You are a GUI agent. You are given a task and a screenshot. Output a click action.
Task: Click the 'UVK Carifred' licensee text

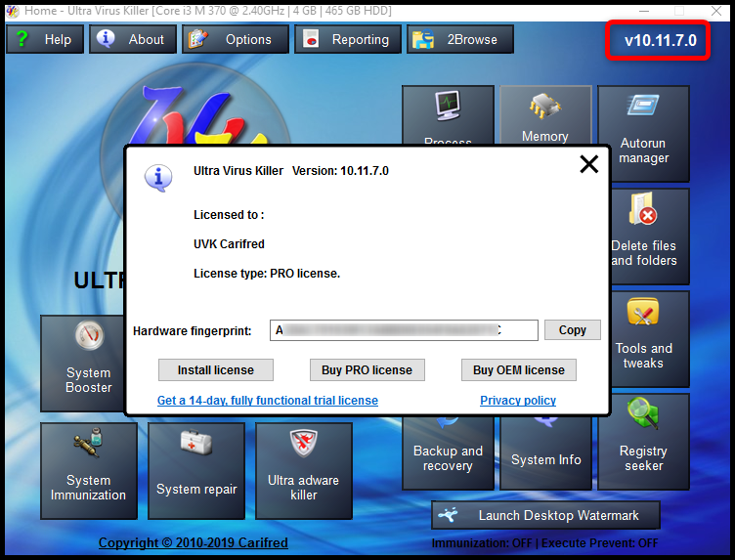click(230, 244)
